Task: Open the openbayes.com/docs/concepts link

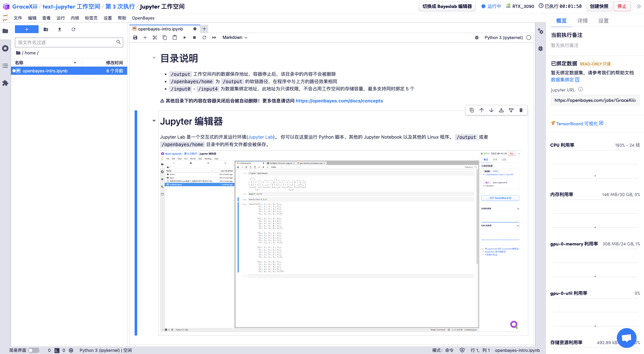Action: click(339, 101)
